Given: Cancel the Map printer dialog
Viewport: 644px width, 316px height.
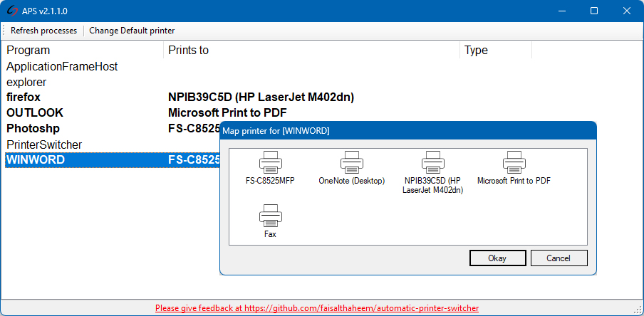Looking at the screenshot, I should click(x=559, y=258).
